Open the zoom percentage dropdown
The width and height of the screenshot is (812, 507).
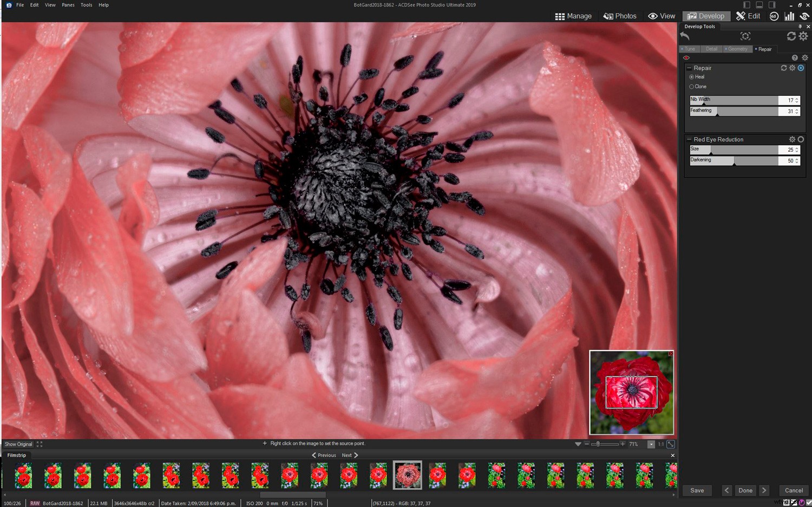650,444
